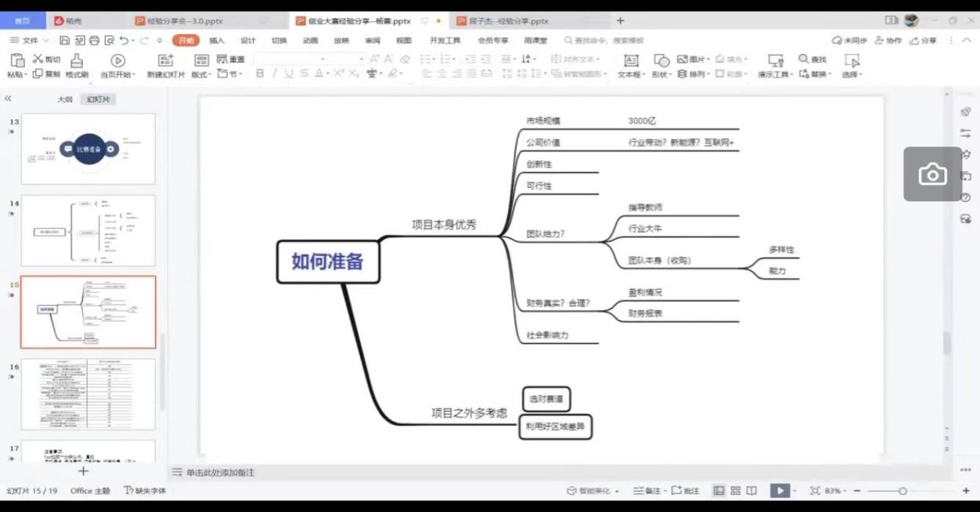Expand the Select (选择) dropdown
This screenshot has height=512, width=980.
pos(852,74)
